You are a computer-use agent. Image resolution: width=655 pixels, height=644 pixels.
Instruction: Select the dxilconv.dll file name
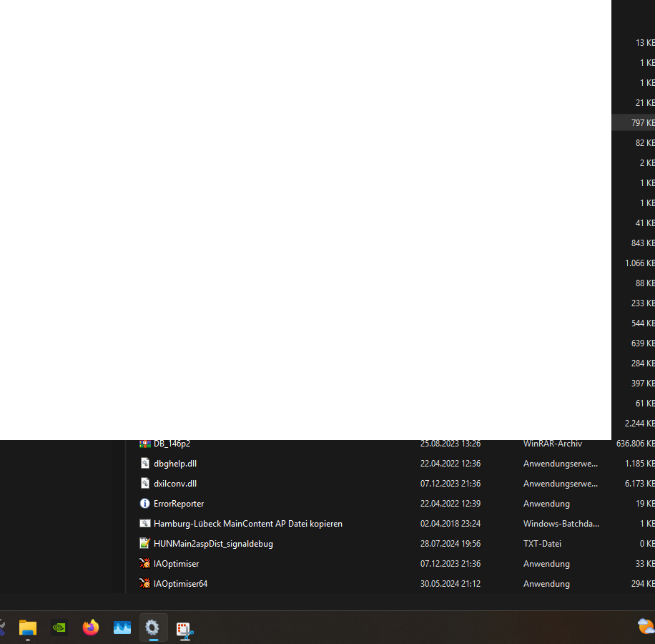coord(175,484)
